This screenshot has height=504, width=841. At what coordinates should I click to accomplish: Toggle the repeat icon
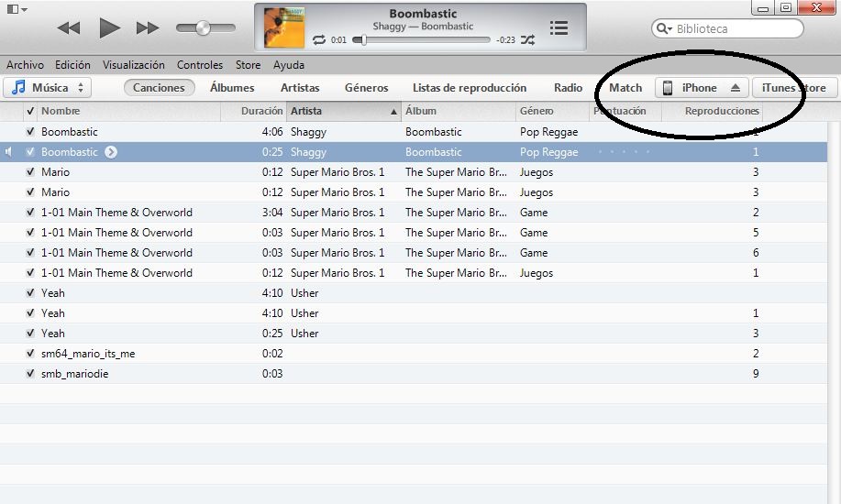click(319, 39)
